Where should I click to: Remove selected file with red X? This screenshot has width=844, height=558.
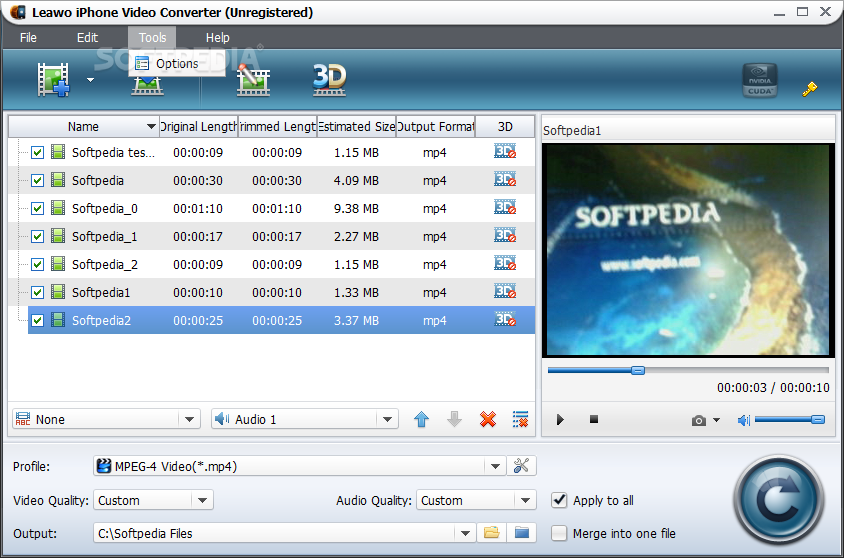[488, 419]
